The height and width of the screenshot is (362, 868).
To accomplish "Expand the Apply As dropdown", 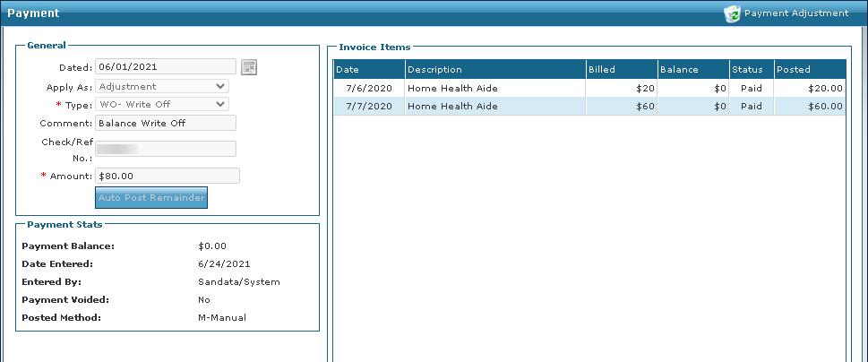I will click(x=162, y=86).
